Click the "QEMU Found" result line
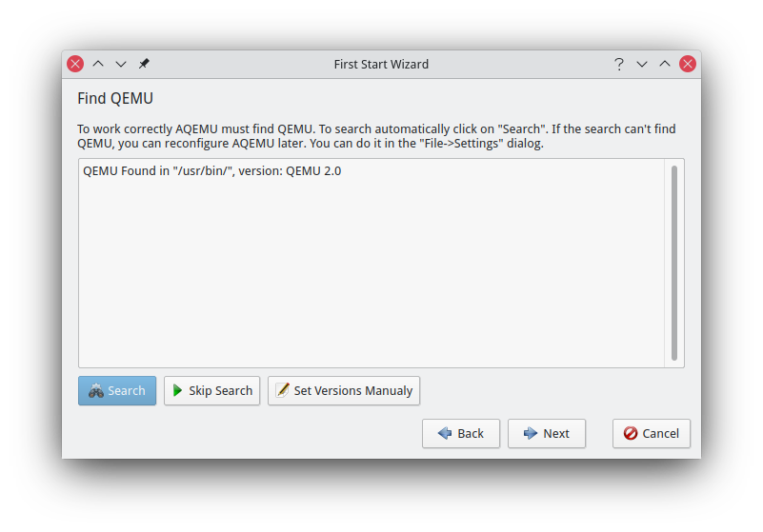The image size is (763, 532). pos(211,172)
